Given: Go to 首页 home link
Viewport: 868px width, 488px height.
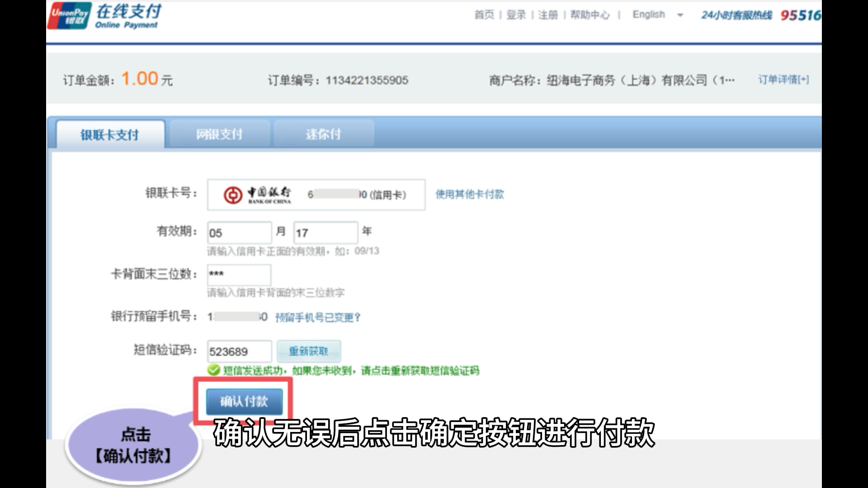Looking at the screenshot, I should point(484,15).
